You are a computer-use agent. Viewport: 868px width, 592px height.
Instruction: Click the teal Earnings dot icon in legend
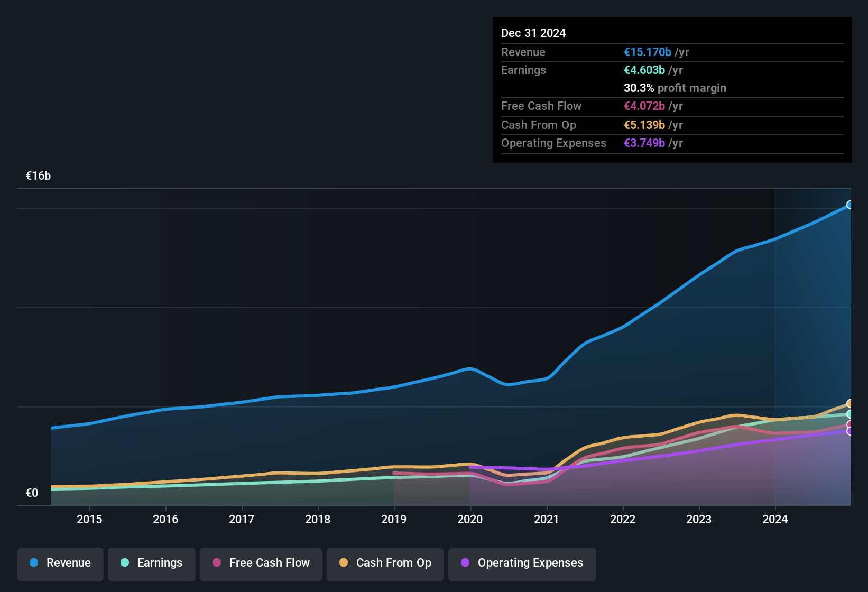[x=125, y=563]
